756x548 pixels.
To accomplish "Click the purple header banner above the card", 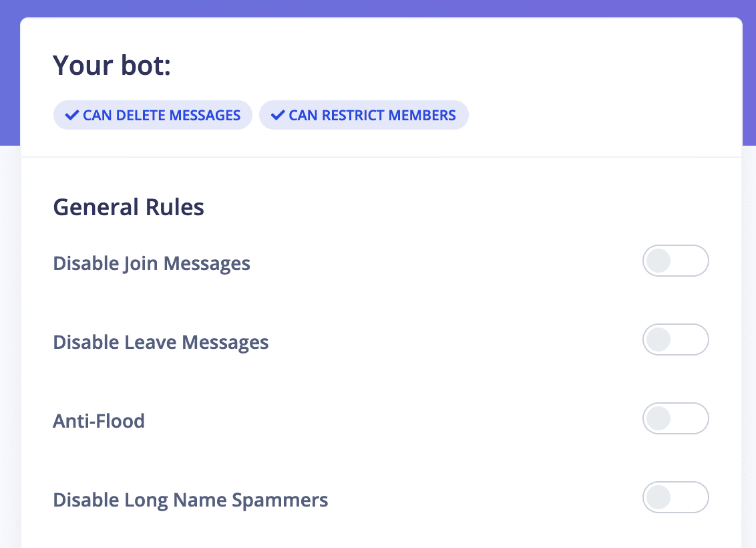I will pos(378,8).
